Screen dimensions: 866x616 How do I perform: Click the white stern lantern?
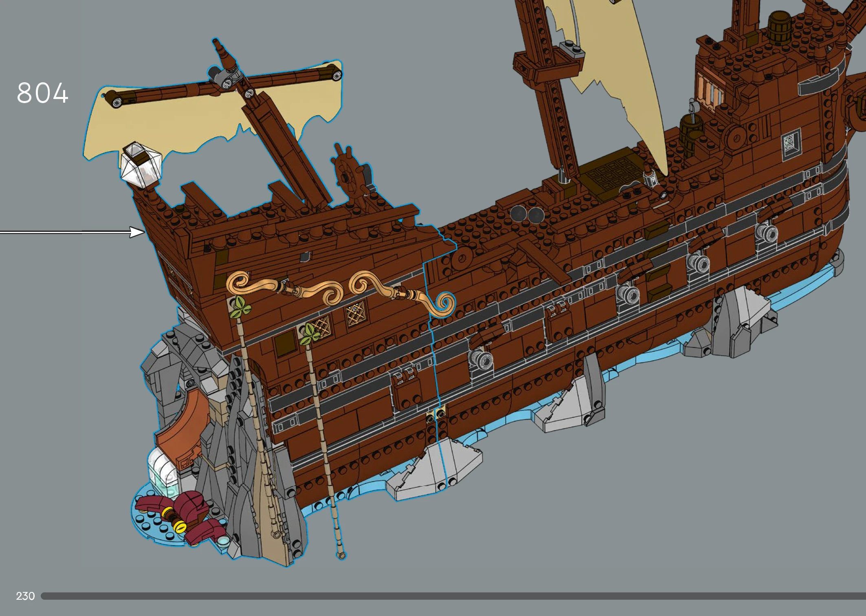[141, 165]
